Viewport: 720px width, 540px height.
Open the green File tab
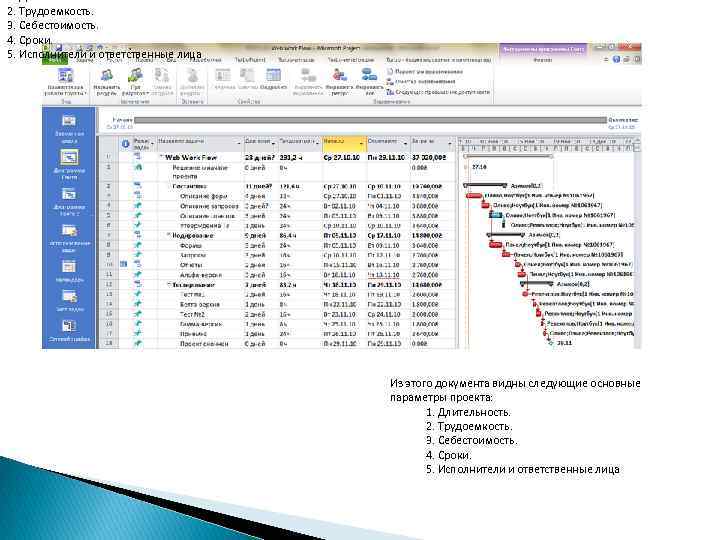55,60
